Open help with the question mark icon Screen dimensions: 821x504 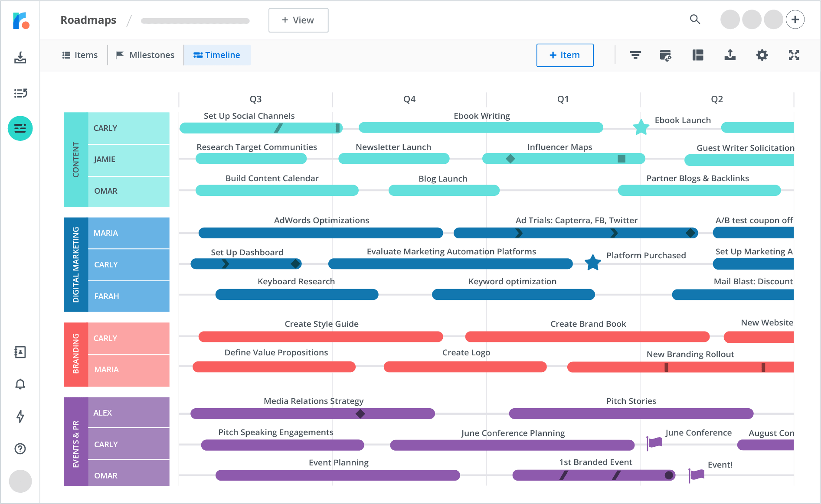pyautogui.click(x=20, y=449)
